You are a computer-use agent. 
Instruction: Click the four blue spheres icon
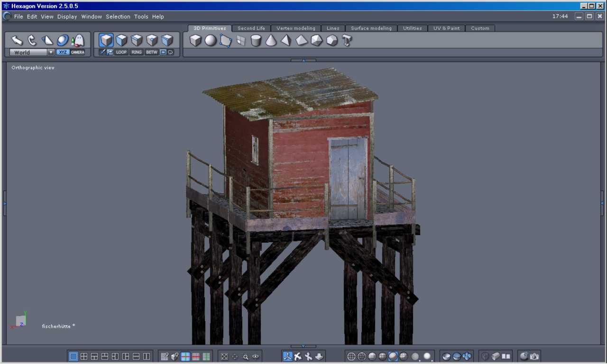[x=467, y=356]
